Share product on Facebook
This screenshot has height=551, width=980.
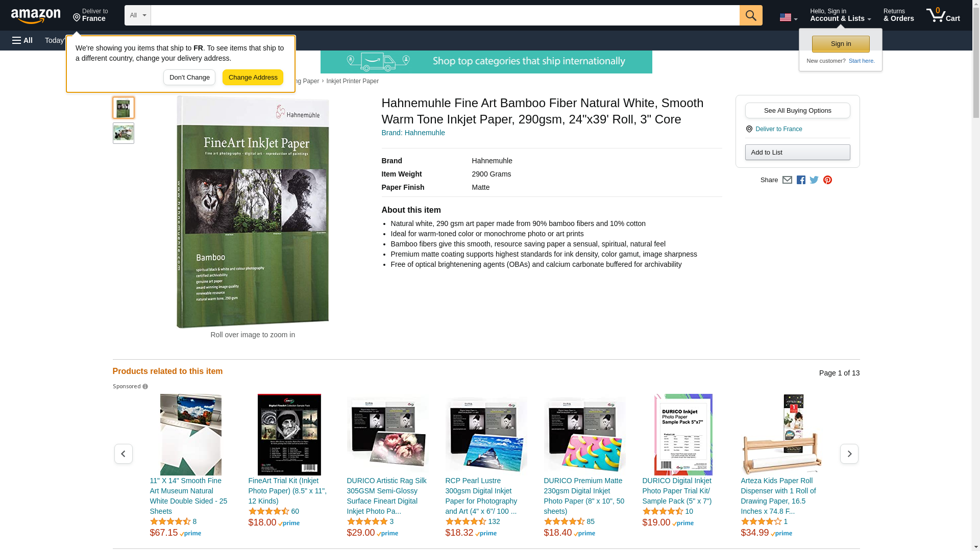801,180
